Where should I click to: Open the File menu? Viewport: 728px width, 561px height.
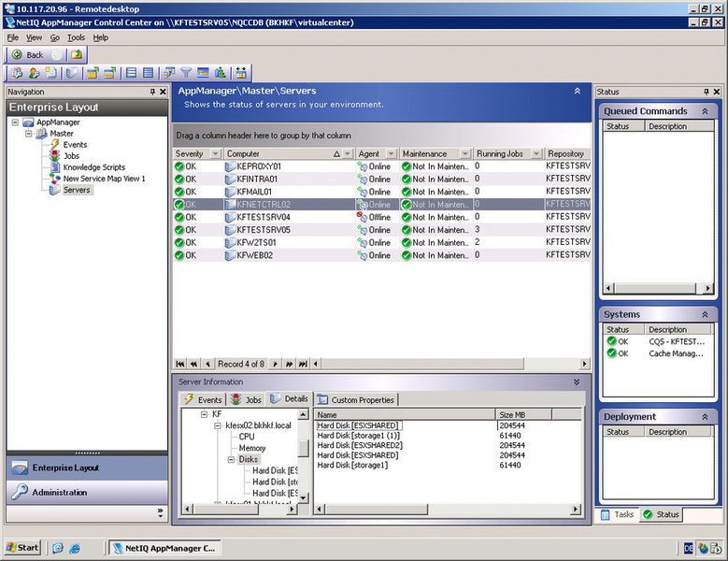tap(12, 37)
